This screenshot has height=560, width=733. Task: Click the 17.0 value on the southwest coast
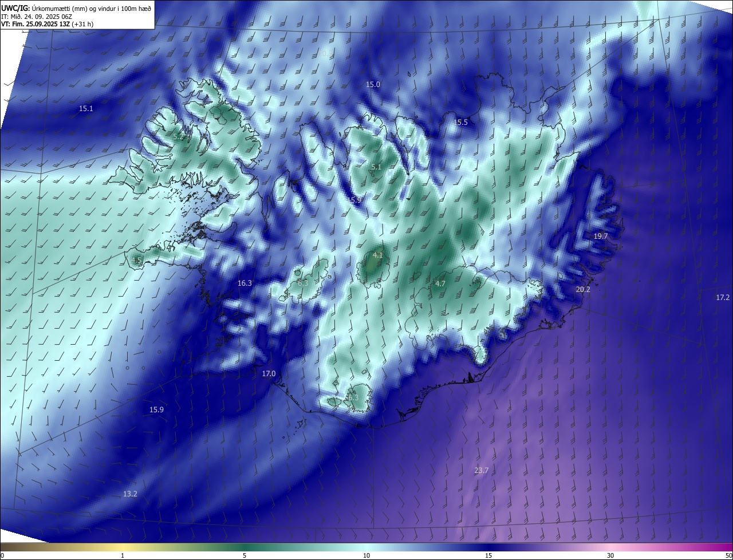point(269,373)
